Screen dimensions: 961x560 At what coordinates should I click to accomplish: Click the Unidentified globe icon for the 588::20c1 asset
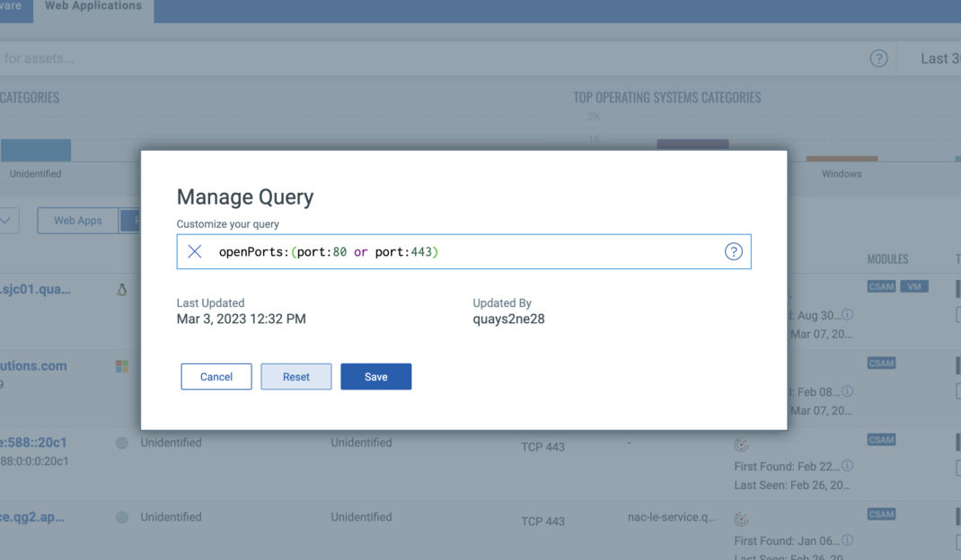(121, 442)
